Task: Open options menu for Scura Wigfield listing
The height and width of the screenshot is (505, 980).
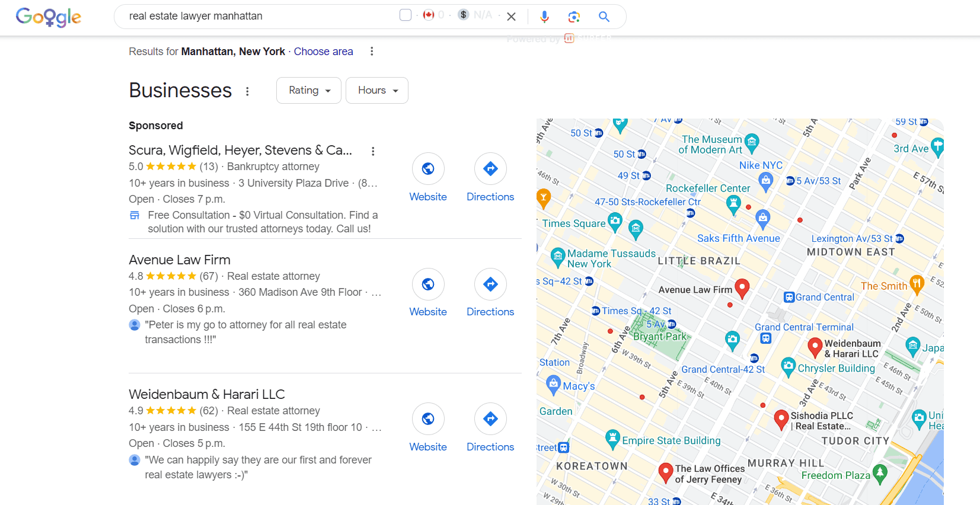Action: point(373,151)
